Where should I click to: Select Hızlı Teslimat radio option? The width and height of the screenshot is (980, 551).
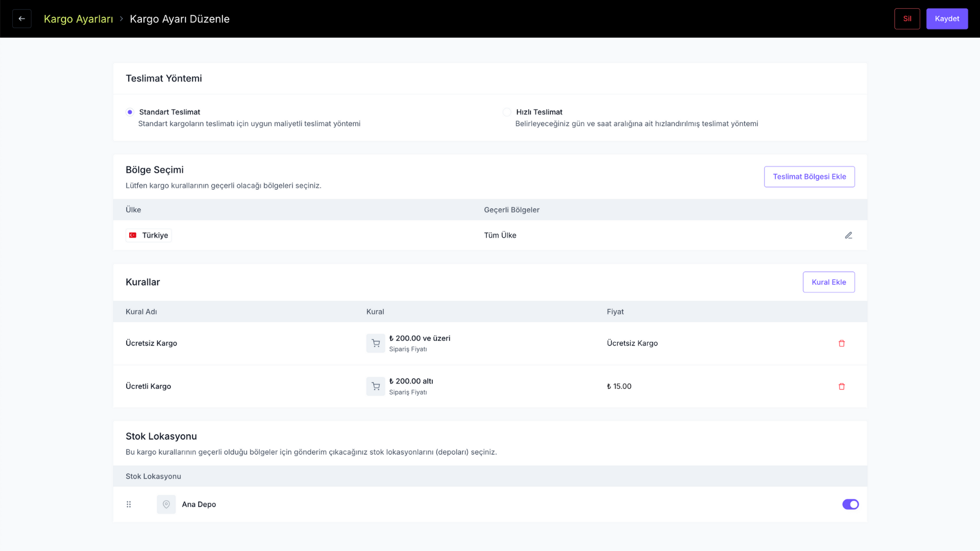507,112
